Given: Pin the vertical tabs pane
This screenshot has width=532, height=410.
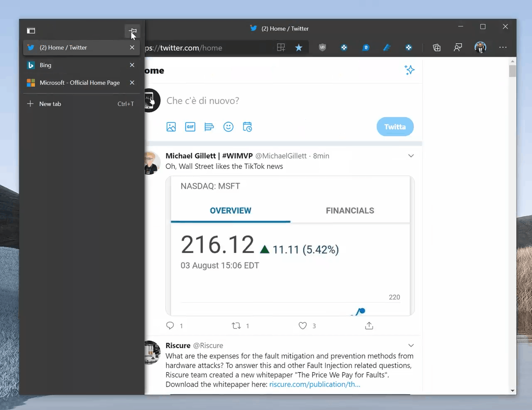Looking at the screenshot, I should coord(133,31).
